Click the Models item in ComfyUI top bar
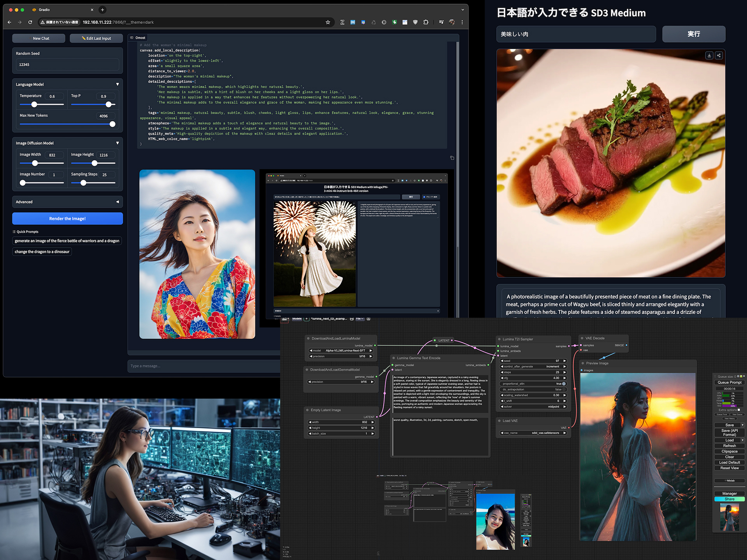Viewport: 747px width, 560px height. tap(297, 319)
